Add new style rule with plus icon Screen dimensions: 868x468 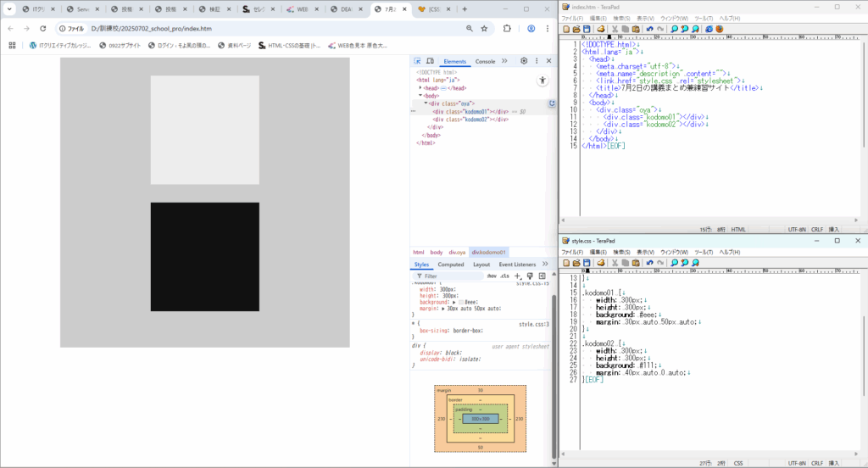(x=518, y=276)
